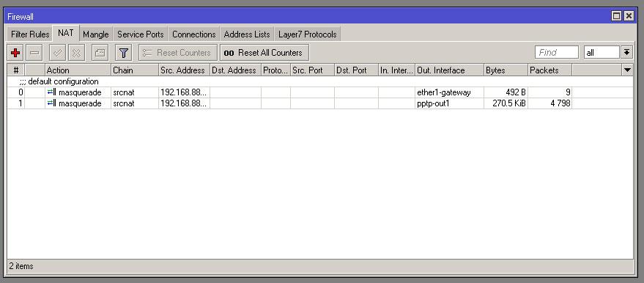This screenshot has width=644, height=283.
Task: Open the filter funnel icon
Action: (123, 53)
